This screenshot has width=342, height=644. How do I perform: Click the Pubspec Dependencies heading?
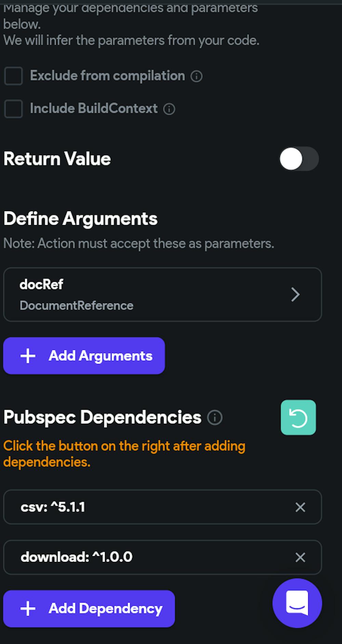pos(102,418)
